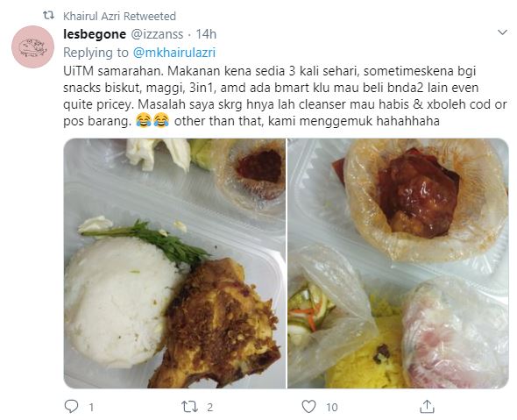Click the small retweeted indicator icon above the tweet
517x420 pixels.
coord(48,15)
